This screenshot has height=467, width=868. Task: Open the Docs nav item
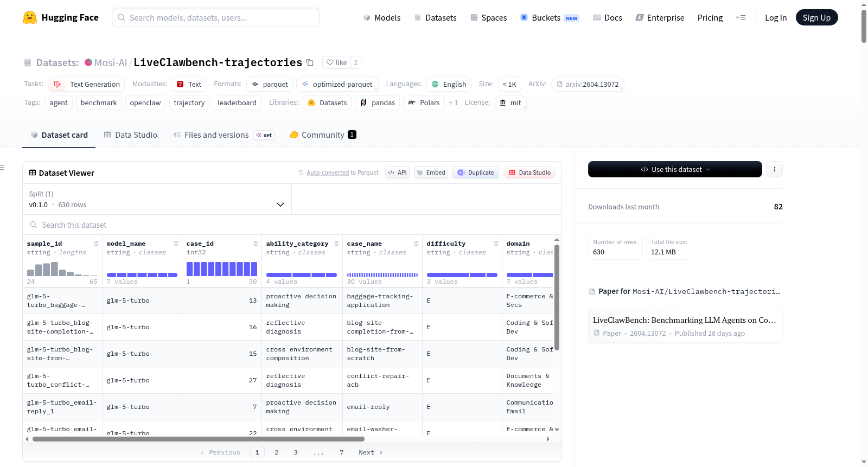coord(608,17)
